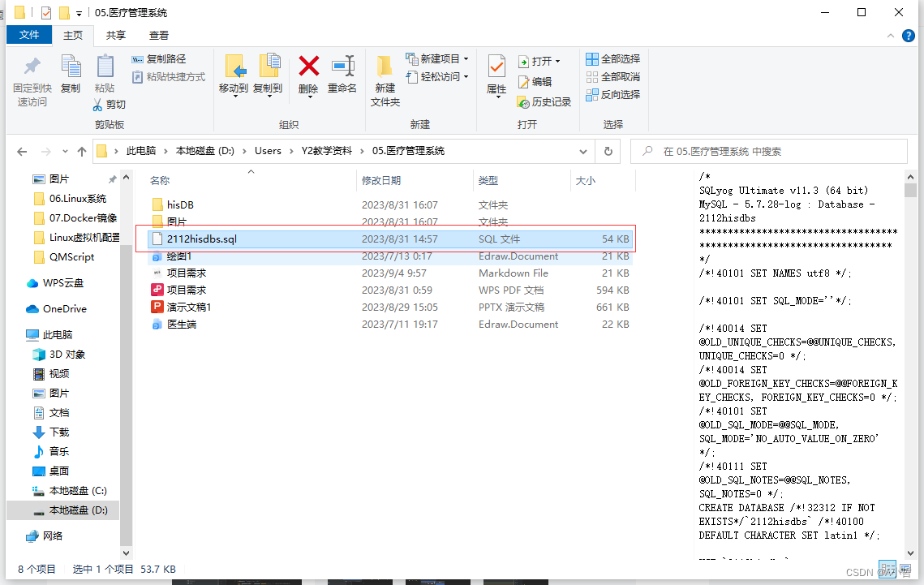The height and width of the screenshot is (585, 924).
Task: Open the 打开 dropdown in the ribbon
Action: (539, 62)
